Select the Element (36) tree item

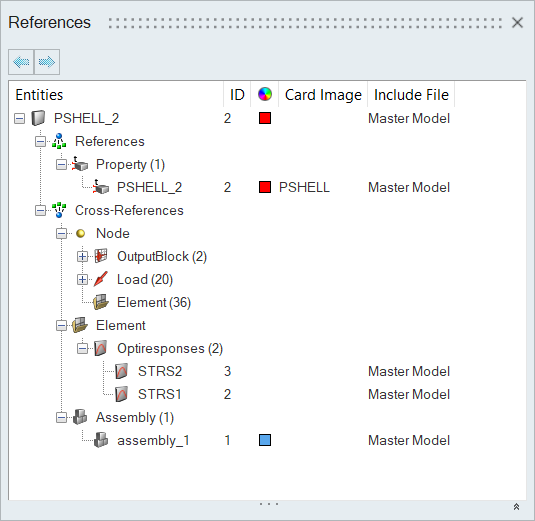coord(154,302)
